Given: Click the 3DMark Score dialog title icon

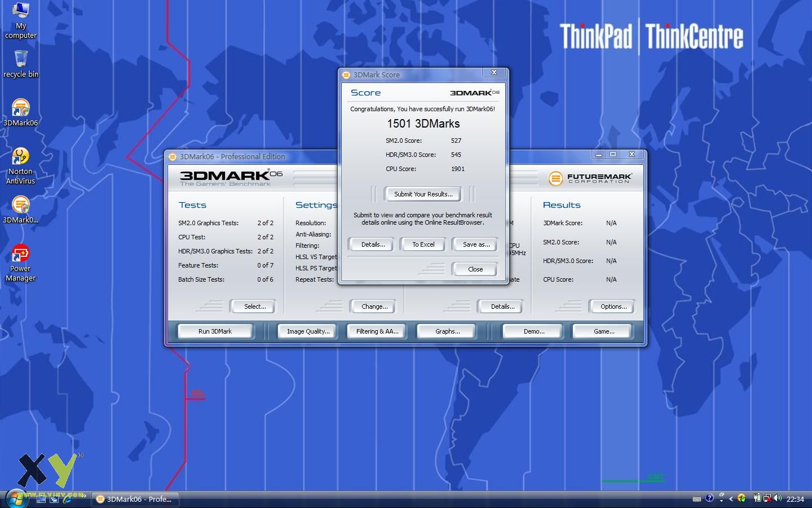Looking at the screenshot, I should pyautogui.click(x=346, y=75).
